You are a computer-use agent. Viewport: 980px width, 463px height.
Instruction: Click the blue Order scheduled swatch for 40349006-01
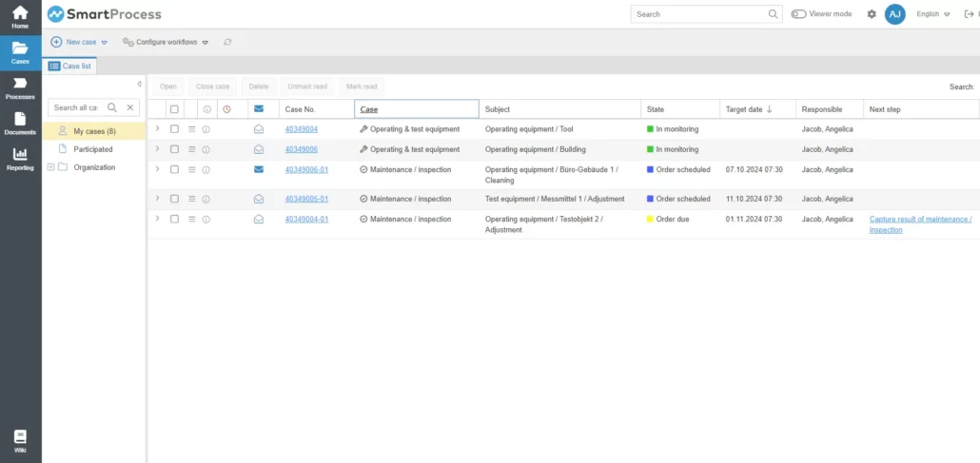650,169
